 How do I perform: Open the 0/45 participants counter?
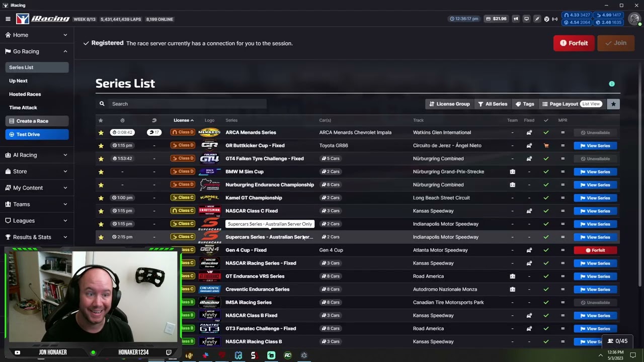tap(617, 341)
